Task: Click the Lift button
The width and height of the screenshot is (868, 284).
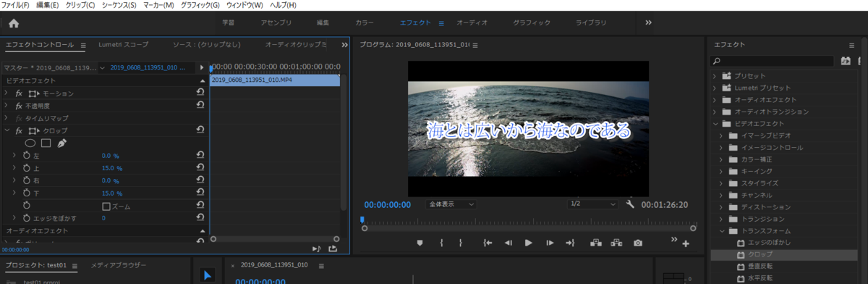Action: point(595,243)
